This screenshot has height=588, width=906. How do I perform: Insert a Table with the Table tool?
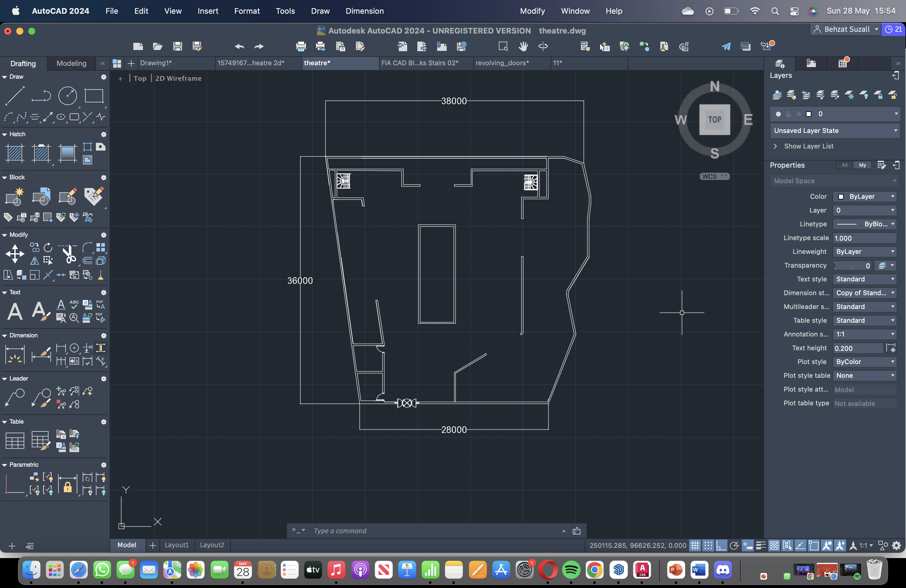click(15, 440)
